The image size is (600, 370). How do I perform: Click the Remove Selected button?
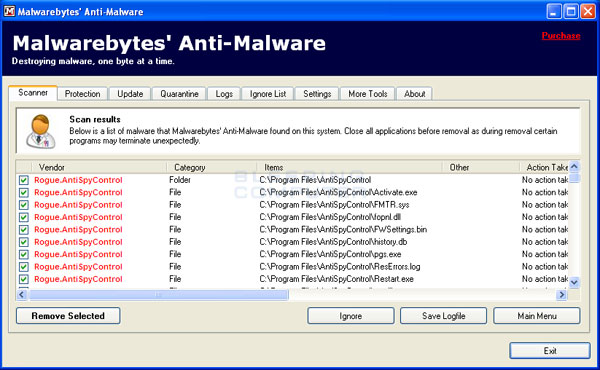click(x=68, y=316)
